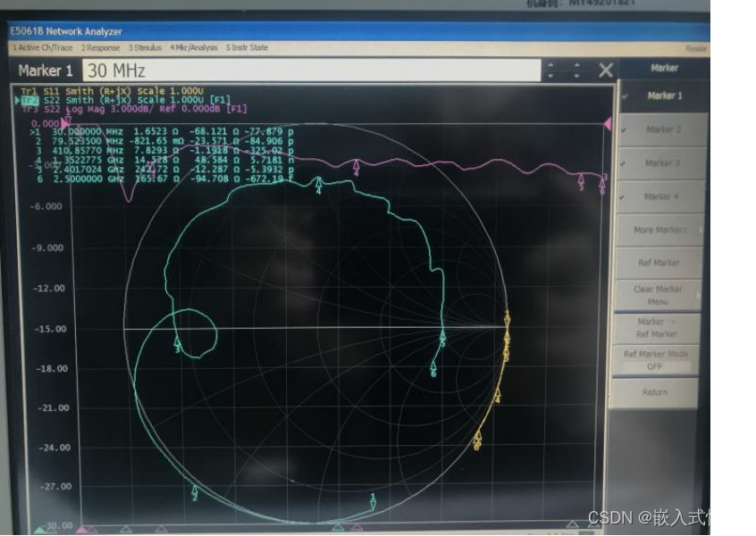Click marker 6 readout row 2.5000000 GHz
Screen dimensions: 756x536
165,179
